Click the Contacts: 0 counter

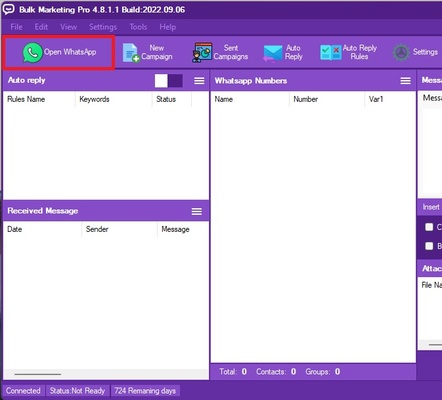[276, 372]
